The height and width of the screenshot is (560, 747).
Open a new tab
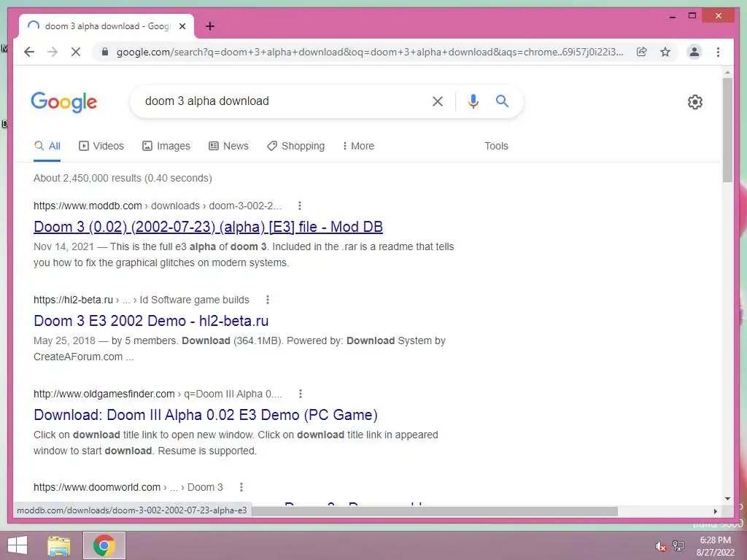[x=210, y=26]
